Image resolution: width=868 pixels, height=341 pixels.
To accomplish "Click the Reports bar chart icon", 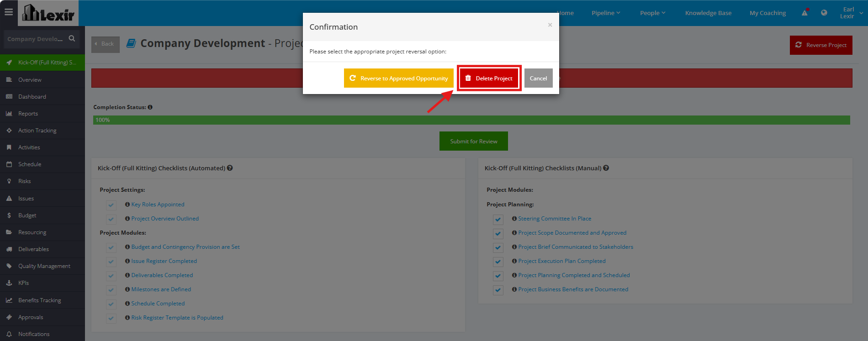I will coord(9,114).
